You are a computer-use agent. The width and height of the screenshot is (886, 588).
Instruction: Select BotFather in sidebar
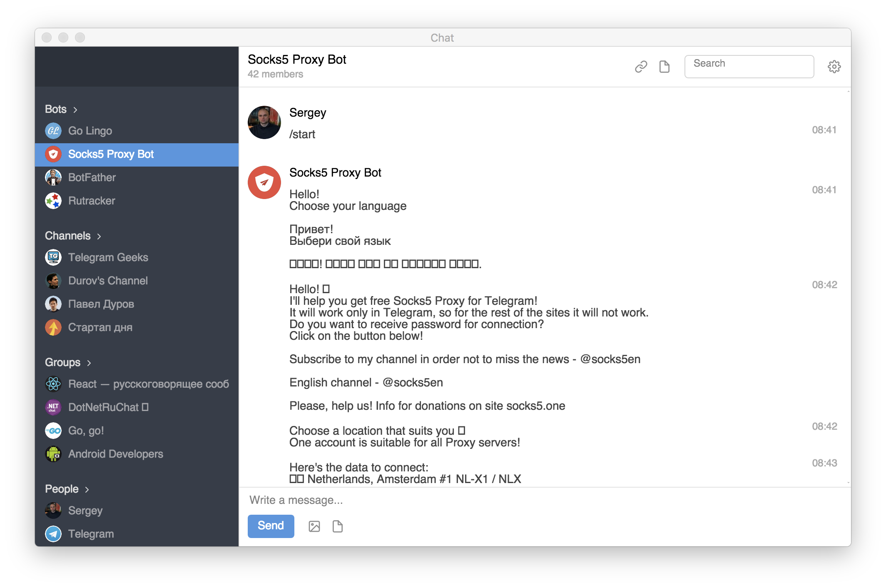point(92,177)
